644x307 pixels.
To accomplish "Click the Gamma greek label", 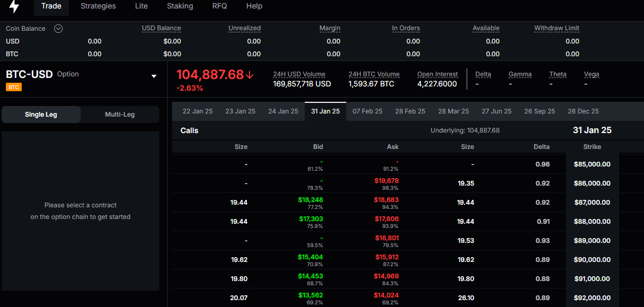I will (520, 75).
